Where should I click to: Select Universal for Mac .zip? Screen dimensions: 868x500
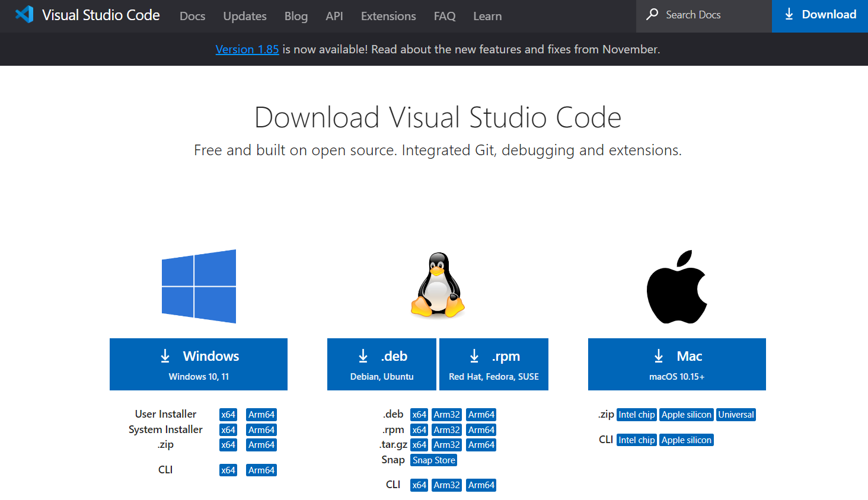[x=736, y=415]
